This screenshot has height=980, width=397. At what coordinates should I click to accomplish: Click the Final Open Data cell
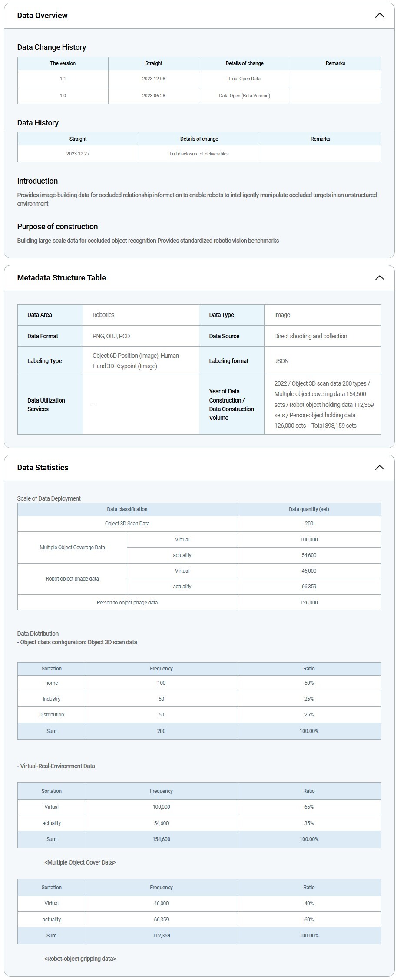244,79
